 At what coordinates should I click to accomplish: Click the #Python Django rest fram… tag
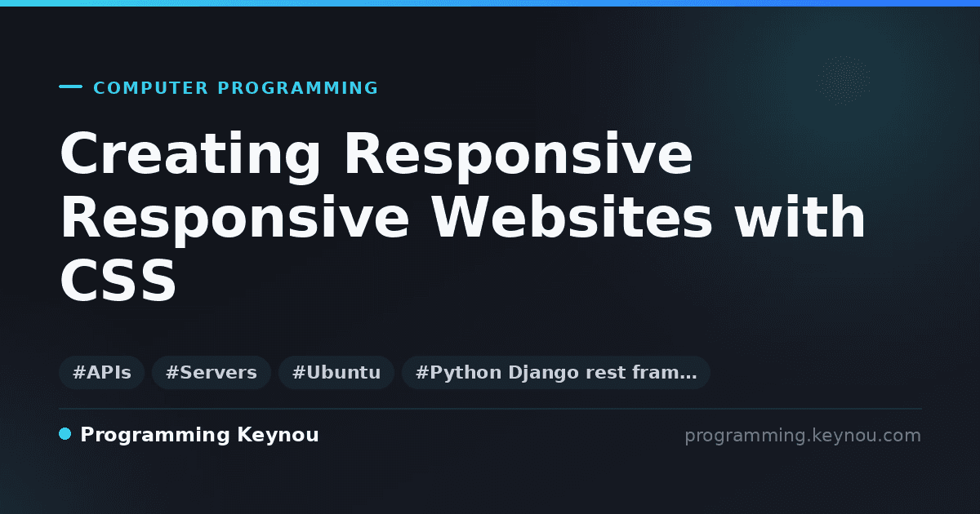(x=556, y=373)
